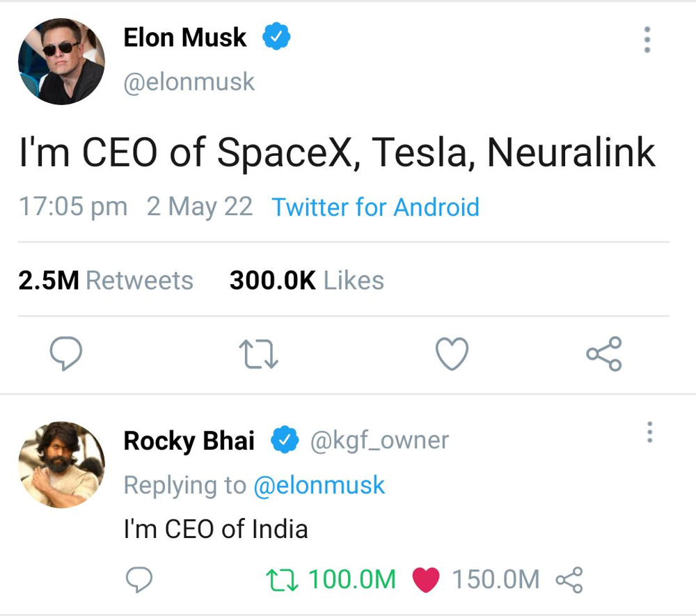Click the verified badge beside the main author name
The image size is (696, 616).
pyautogui.click(x=276, y=38)
